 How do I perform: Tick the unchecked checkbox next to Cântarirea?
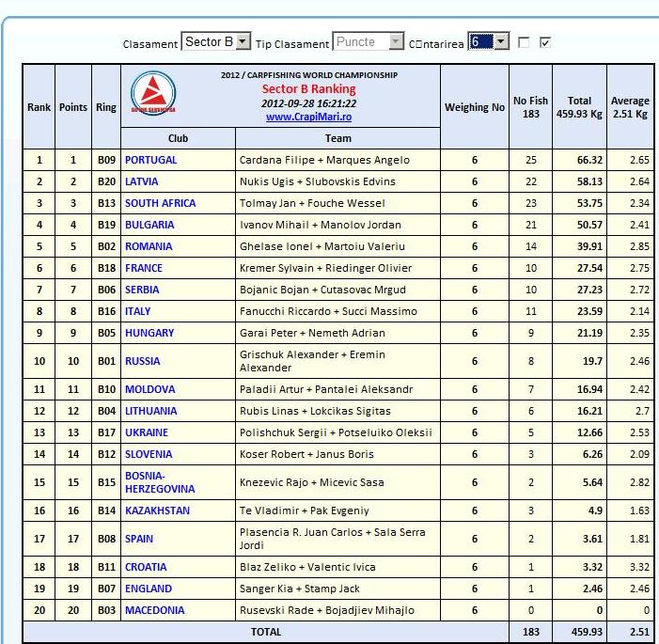point(524,42)
